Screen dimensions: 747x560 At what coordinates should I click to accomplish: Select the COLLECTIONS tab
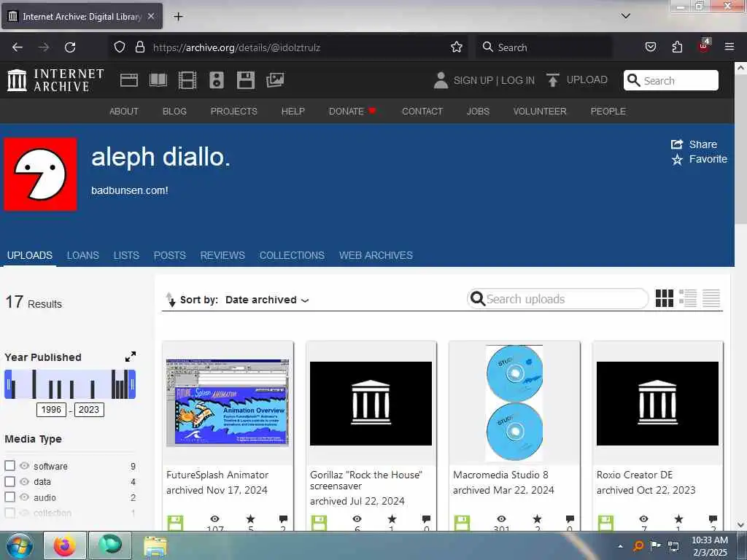(x=292, y=255)
